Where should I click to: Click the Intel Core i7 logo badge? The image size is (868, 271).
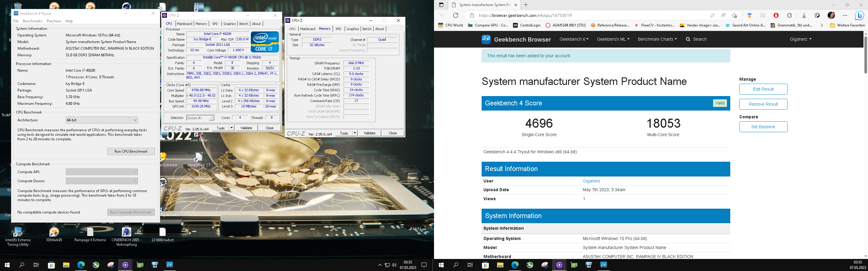point(265,42)
